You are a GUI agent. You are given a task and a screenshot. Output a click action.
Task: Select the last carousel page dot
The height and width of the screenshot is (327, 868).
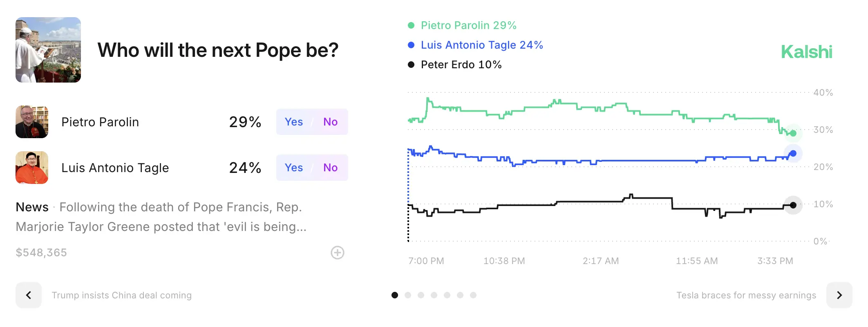click(x=473, y=295)
